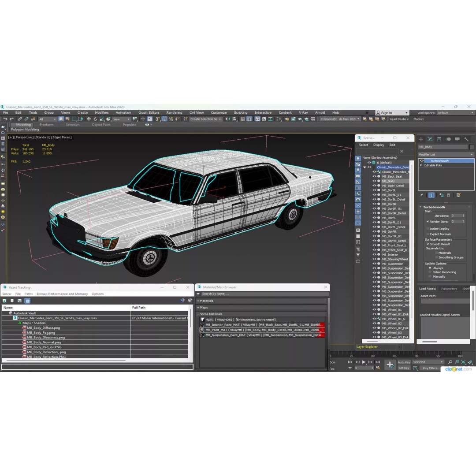Click the Redo arrow in main toolbar
This screenshot has width=476, height=476.
pyautogui.click(x=11, y=119)
